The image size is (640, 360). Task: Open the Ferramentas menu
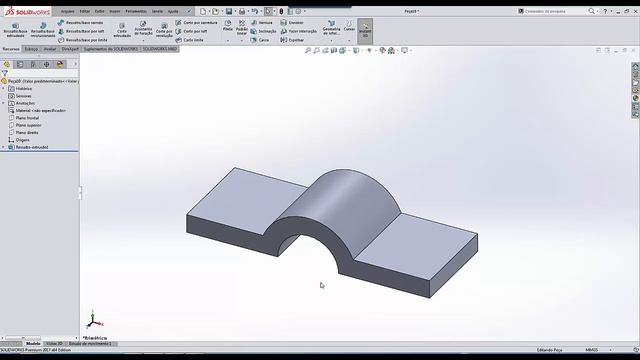click(x=136, y=11)
